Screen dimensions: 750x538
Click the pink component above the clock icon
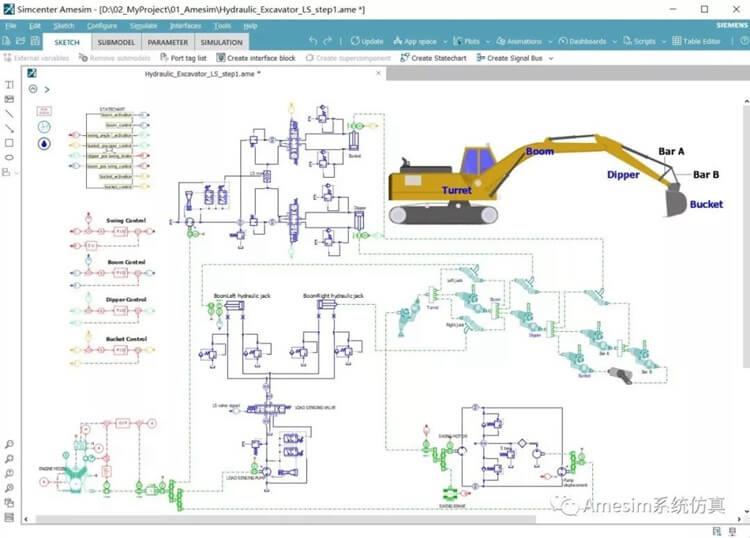point(44,111)
